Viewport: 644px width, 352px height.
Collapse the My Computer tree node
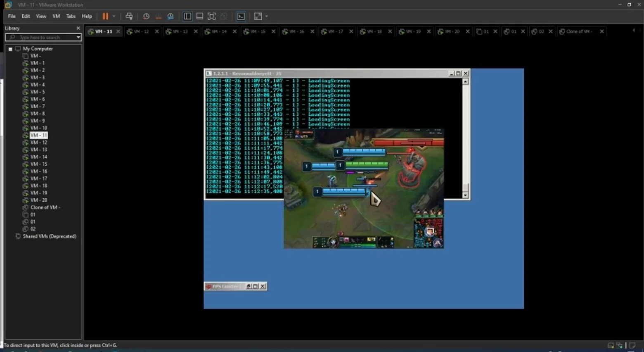point(10,49)
